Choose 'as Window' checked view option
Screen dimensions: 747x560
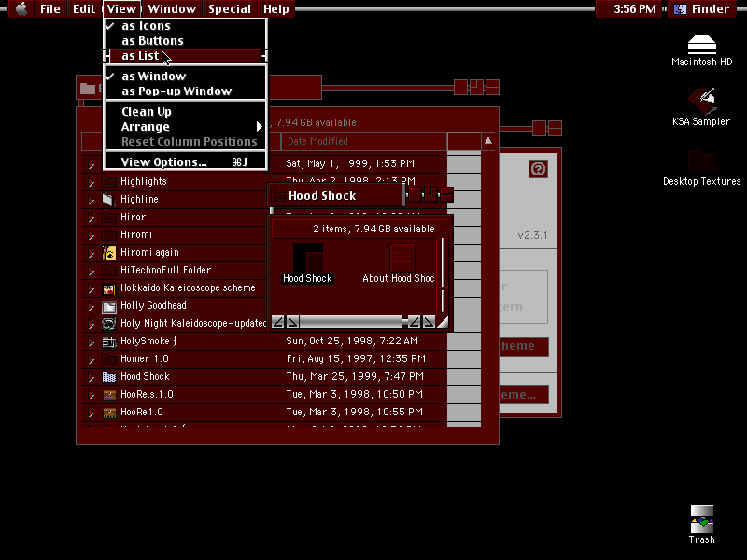click(x=185, y=77)
